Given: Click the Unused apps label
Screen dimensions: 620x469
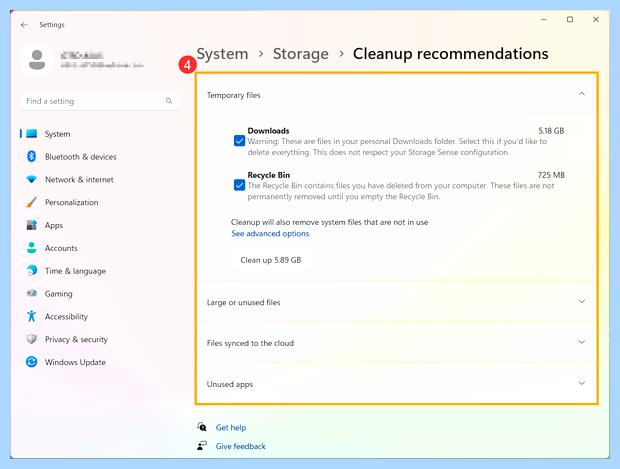Looking at the screenshot, I should (x=230, y=384).
